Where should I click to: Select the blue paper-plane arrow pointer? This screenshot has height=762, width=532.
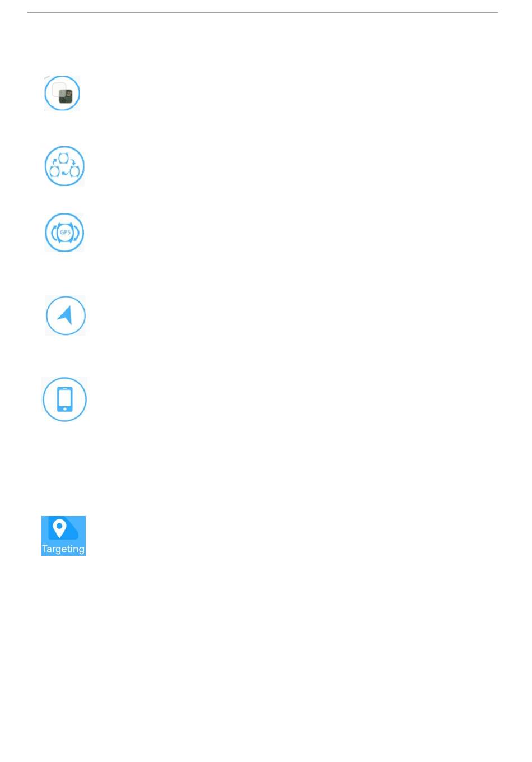[66, 315]
